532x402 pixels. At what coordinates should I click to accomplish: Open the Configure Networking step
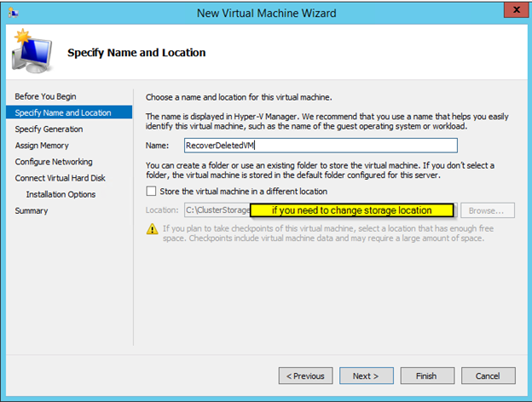(x=54, y=161)
